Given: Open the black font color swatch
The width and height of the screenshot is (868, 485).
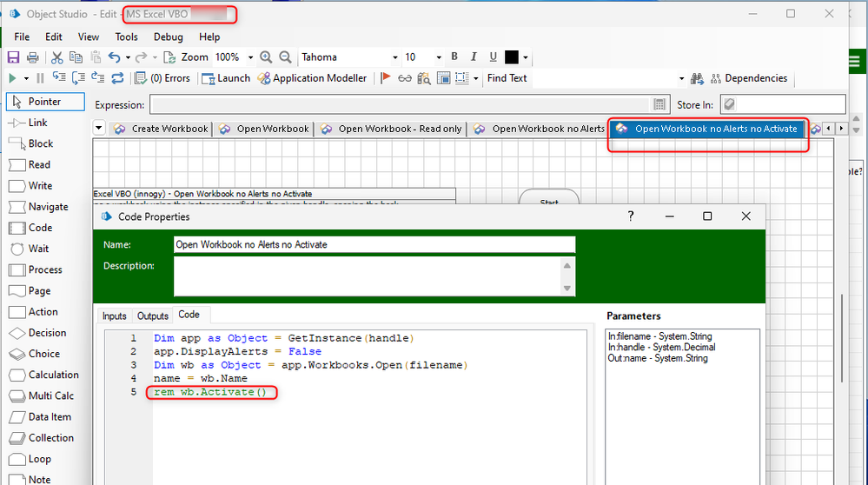Looking at the screenshot, I should coord(512,57).
